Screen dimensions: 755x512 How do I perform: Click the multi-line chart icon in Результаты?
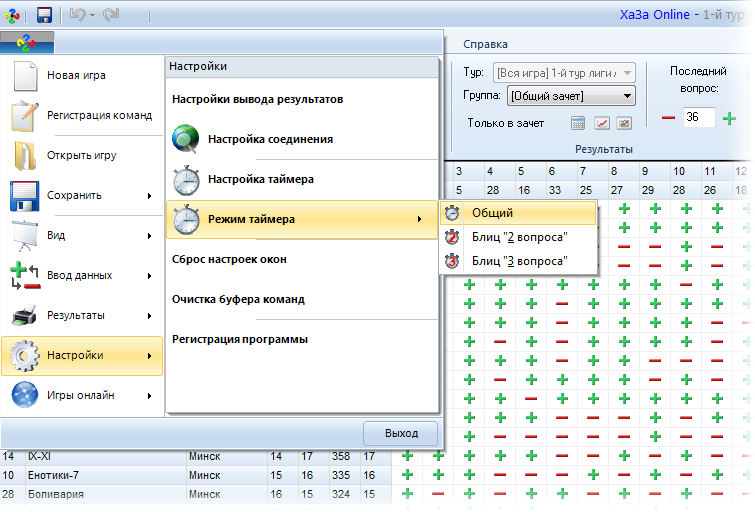tap(624, 123)
